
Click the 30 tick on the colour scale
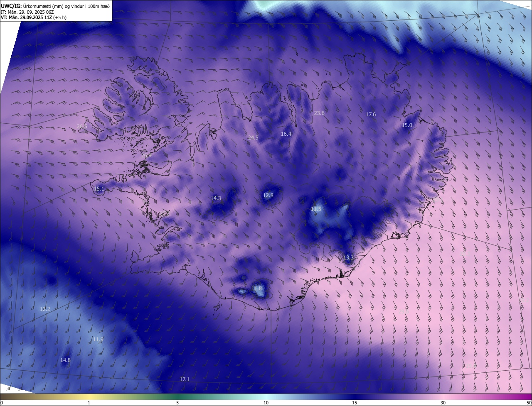[x=443, y=403]
